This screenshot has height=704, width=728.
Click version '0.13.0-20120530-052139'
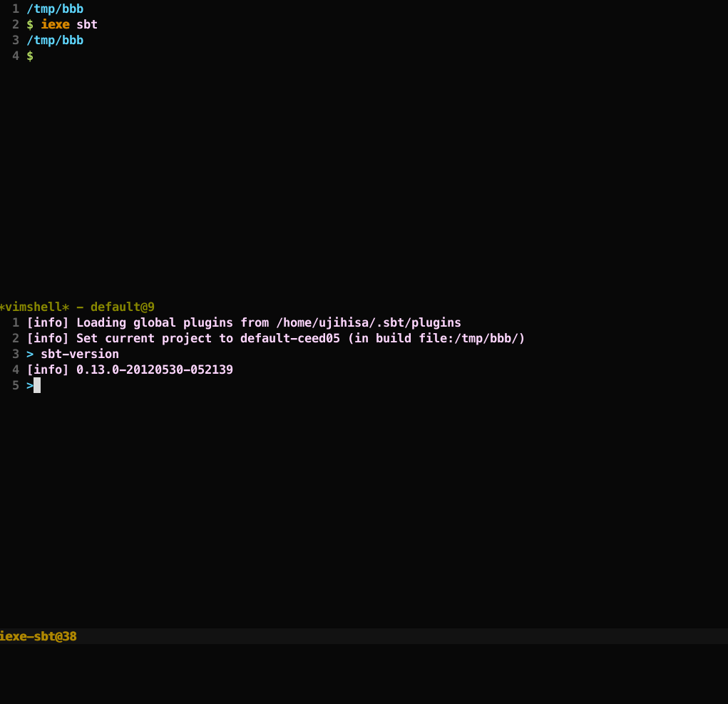[x=155, y=369]
